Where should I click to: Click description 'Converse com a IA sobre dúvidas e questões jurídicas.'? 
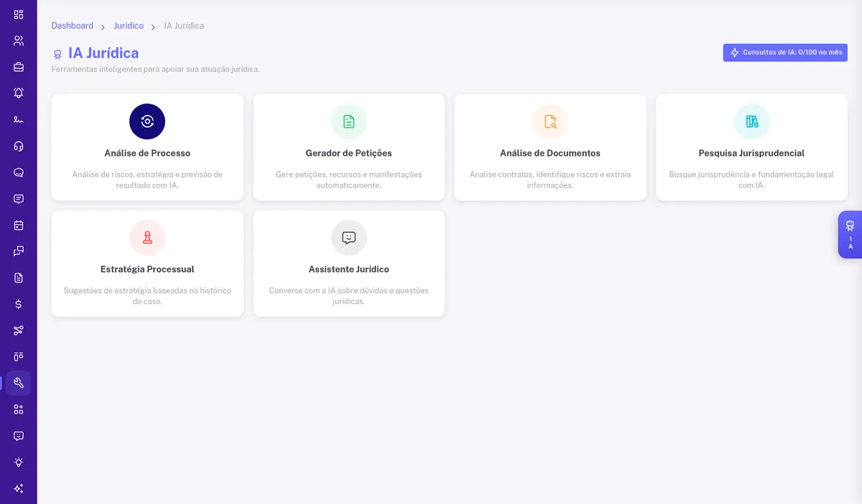[x=349, y=296]
